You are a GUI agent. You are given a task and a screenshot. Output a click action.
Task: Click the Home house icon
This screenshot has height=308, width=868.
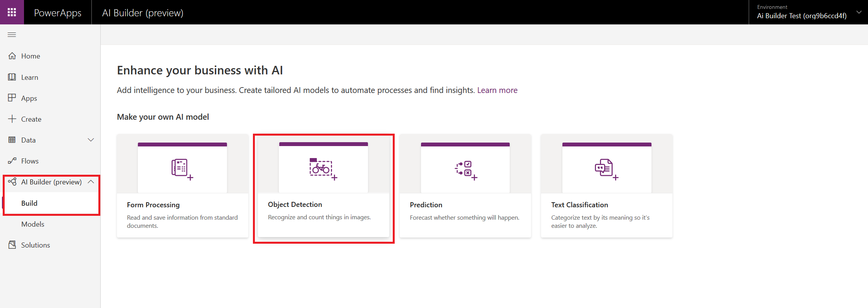tap(12, 56)
